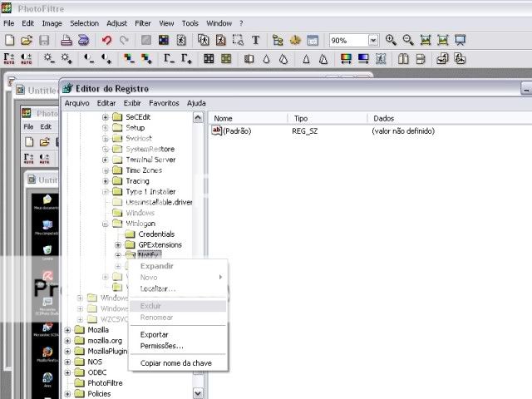Click the Zoom in magnifier icon
The height and width of the screenshot is (399, 532).
point(391,41)
